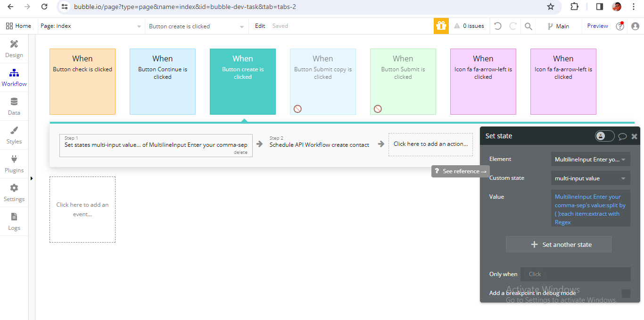This screenshot has height=320, width=644.
Task: Open the Edit menu
Action: coord(260,26)
